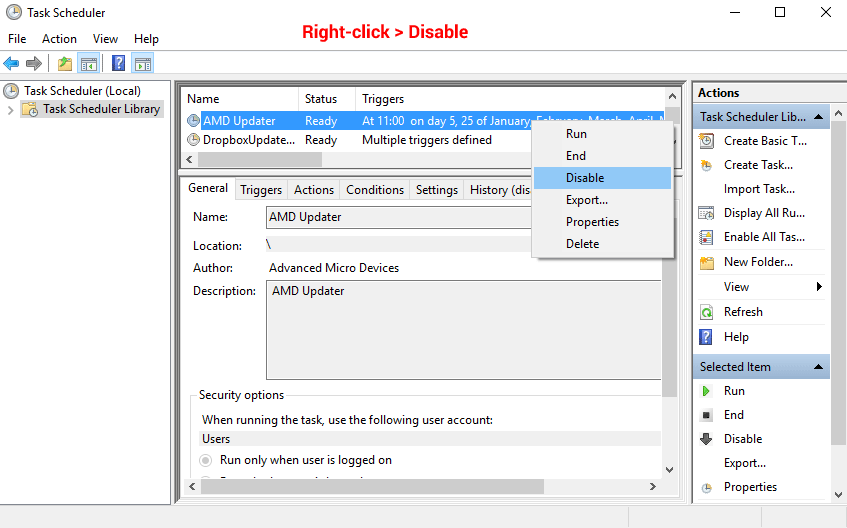Click the task list scroll-up arrow
847x528 pixels.
point(672,97)
